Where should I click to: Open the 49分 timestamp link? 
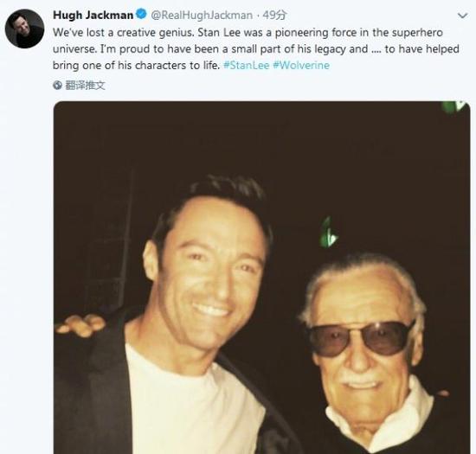(x=274, y=15)
